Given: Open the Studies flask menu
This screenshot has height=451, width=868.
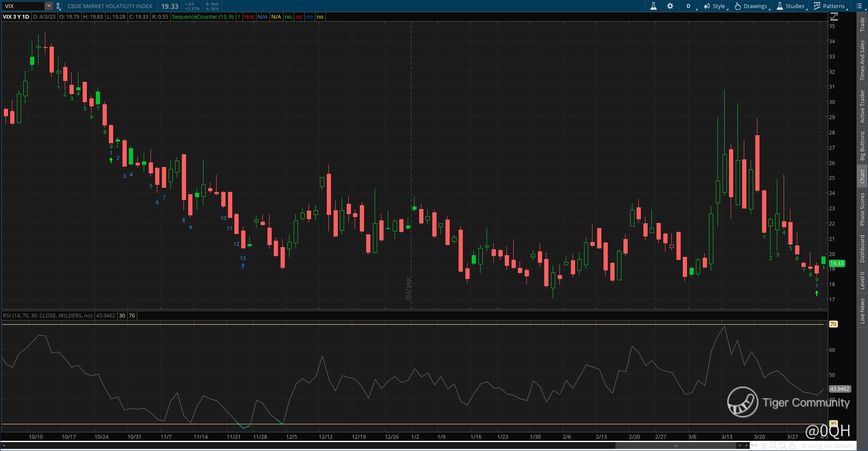Looking at the screenshot, I should click(791, 6).
